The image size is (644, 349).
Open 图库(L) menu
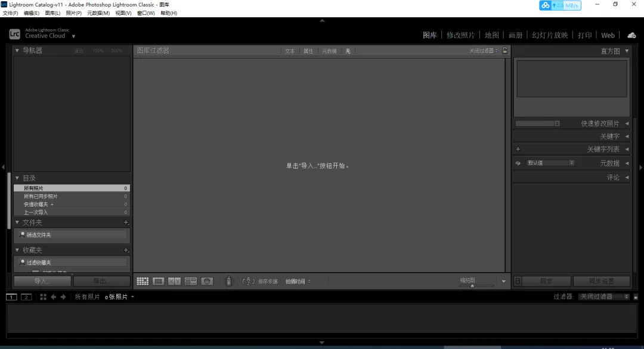52,13
